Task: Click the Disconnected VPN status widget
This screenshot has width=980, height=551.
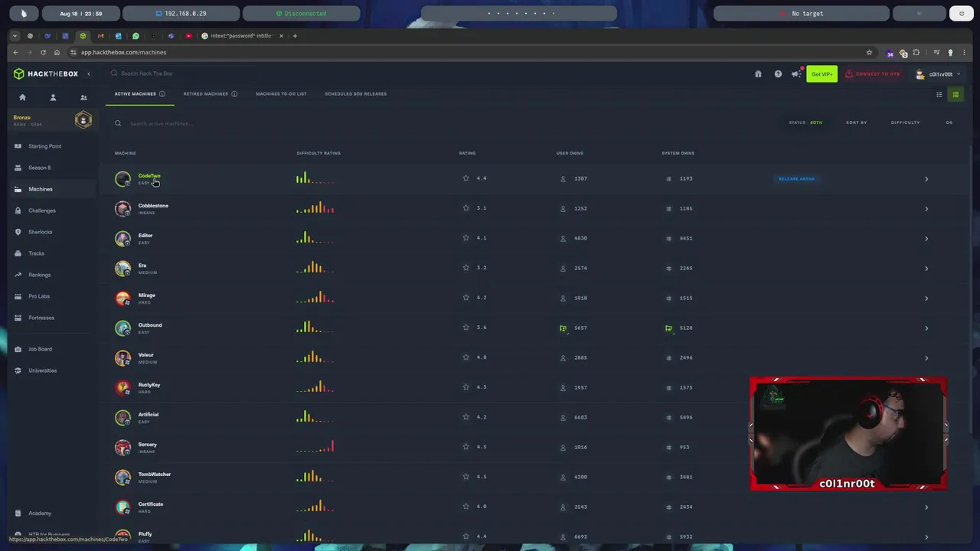Action: pyautogui.click(x=301, y=14)
